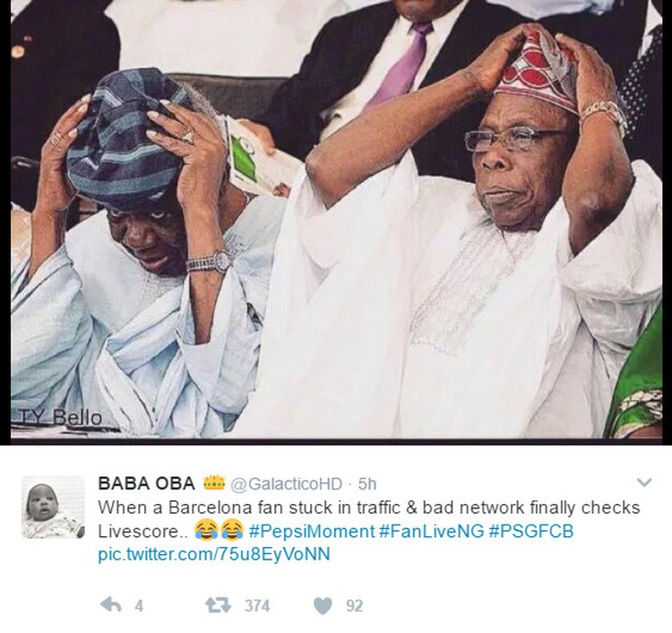Enlarge the photo of two men holding caps

point(336,220)
